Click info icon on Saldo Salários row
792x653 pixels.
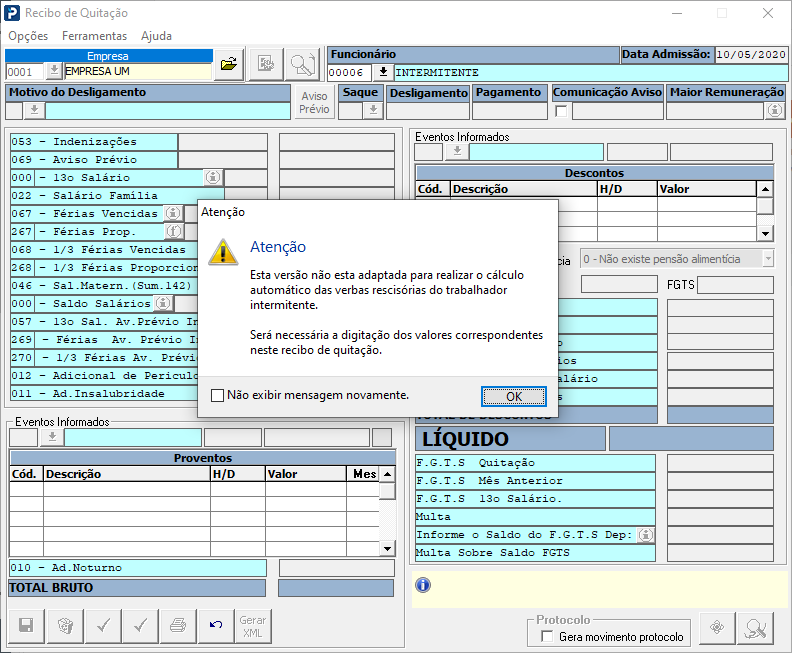[x=163, y=303]
